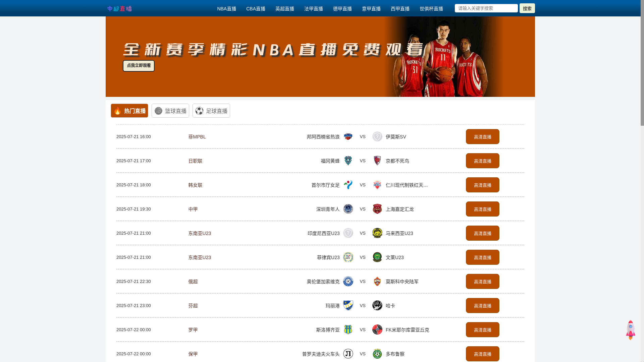Click the 点我立即观看 banner button
This screenshot has width=644, height=362.
(139, 66)
